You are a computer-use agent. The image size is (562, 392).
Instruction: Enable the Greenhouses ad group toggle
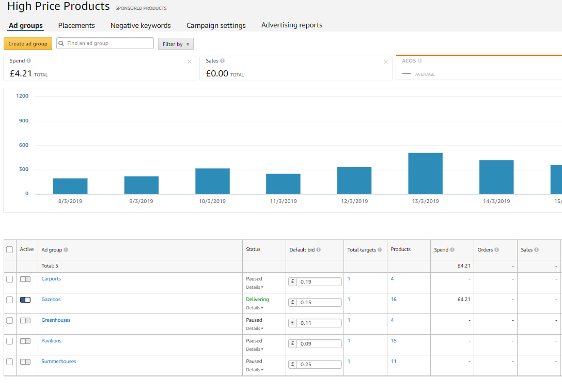(x=25, y=321)
